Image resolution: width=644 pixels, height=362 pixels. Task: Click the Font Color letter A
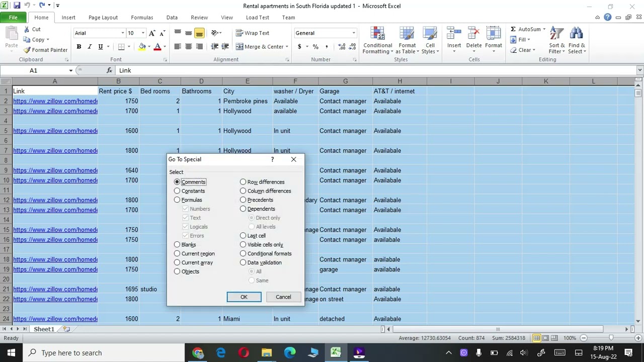coord(157,47)
